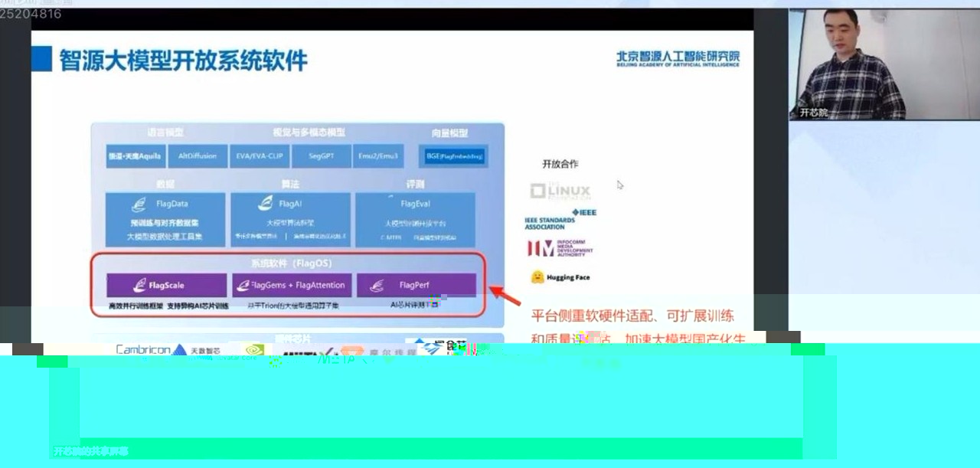Click the Emu2/Emu3 model box
The height and width of the screenshot is (468, 980).
[x=378, y=155]
